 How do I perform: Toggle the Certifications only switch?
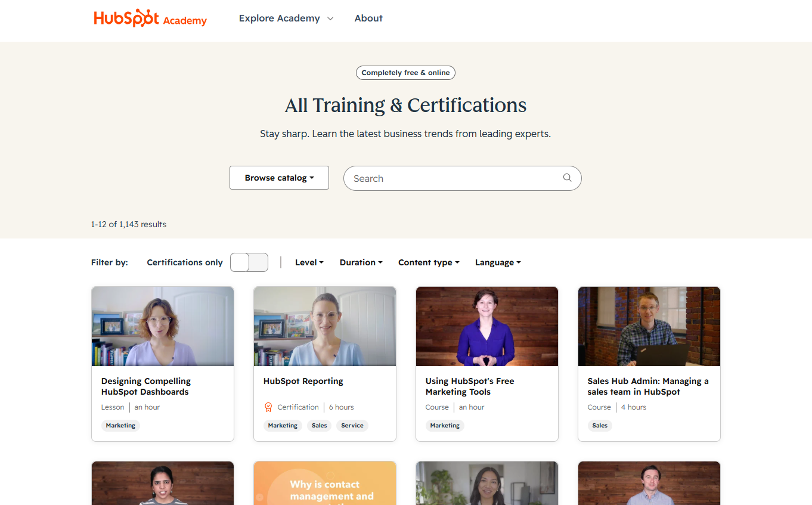coord(249,262)
